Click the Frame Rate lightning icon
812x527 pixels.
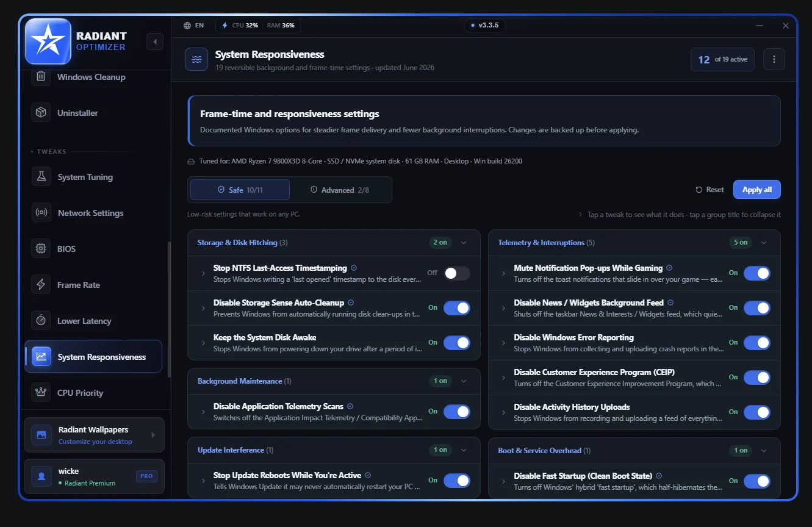[41, 285]
